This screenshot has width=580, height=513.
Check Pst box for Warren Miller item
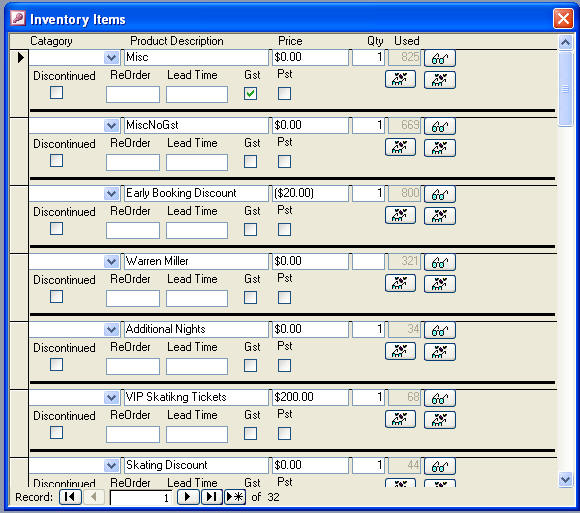(284, 297)
